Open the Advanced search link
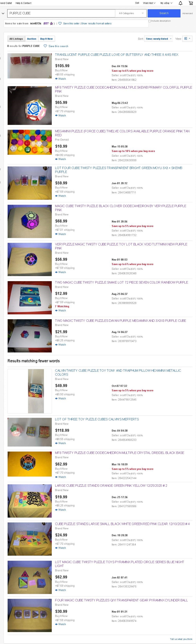This screenshot has height=644, width=196. (x=187, y=14)
